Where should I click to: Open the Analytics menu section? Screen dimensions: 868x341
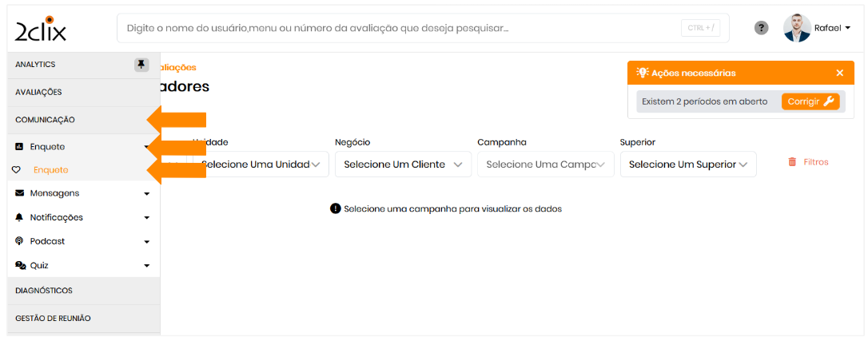36,65
